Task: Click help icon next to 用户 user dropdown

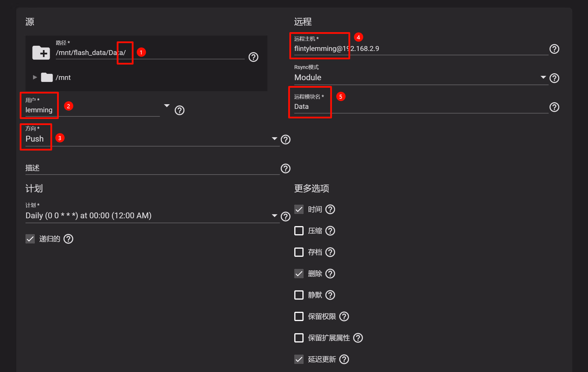Action: [180, 110]
